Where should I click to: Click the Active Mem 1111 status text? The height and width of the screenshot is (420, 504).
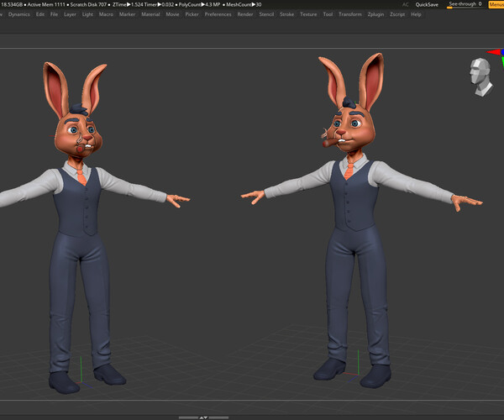click(46, 4)
